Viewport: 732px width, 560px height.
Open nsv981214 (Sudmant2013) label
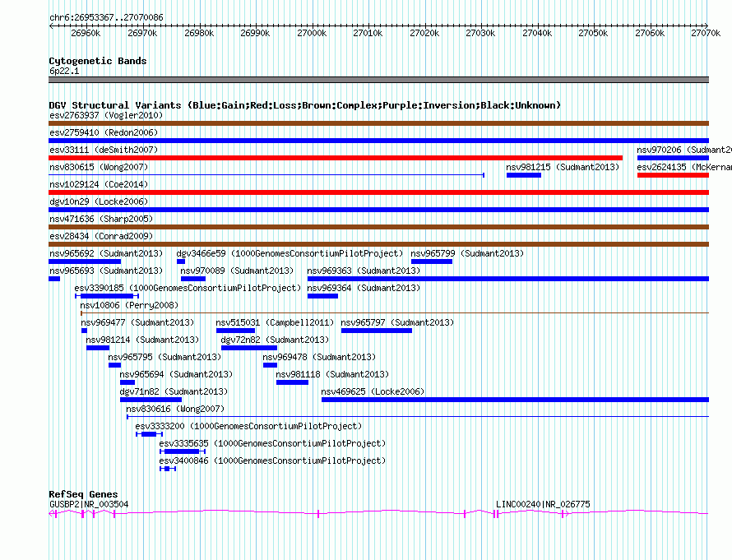coord(142,340)
